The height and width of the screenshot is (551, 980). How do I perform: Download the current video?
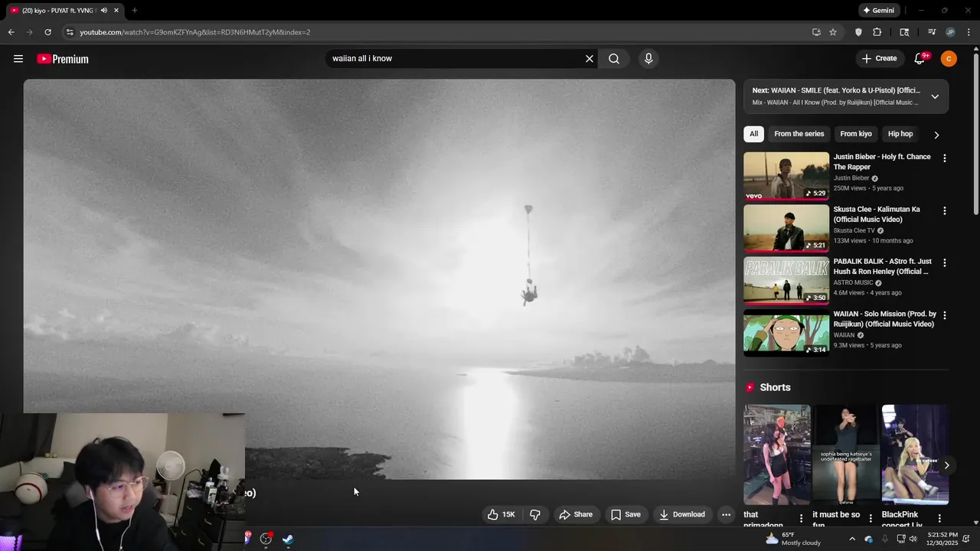click(x=682, y=514)
